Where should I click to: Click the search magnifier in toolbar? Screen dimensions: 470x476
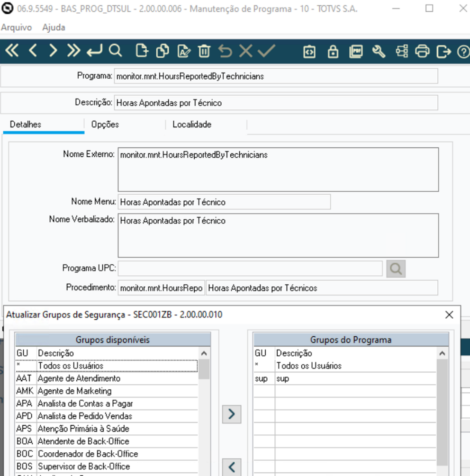coord(115,51)
